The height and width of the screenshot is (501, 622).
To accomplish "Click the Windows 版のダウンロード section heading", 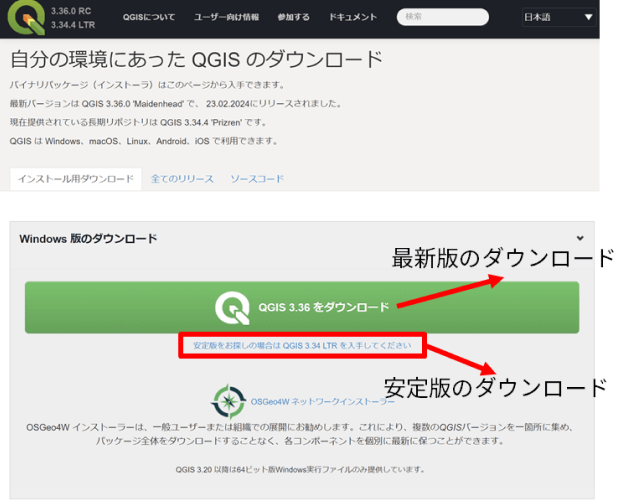I will click(88, 238).
